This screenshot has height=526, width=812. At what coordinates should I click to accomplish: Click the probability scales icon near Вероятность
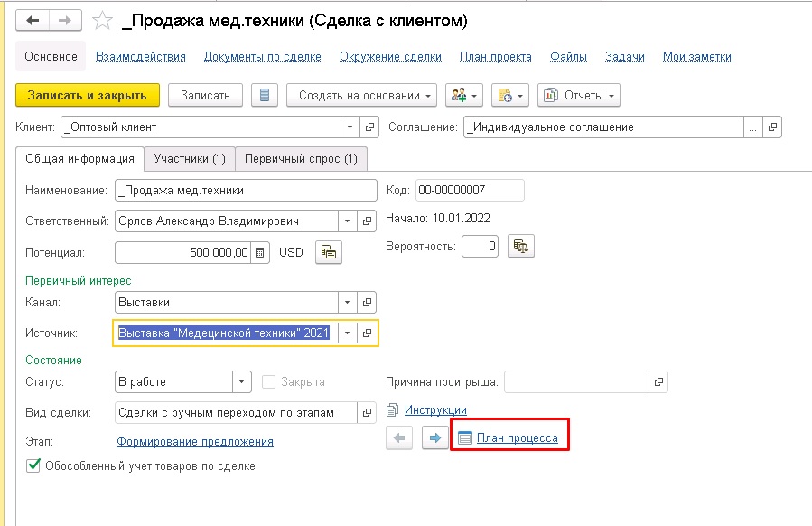tap(521, 245)
